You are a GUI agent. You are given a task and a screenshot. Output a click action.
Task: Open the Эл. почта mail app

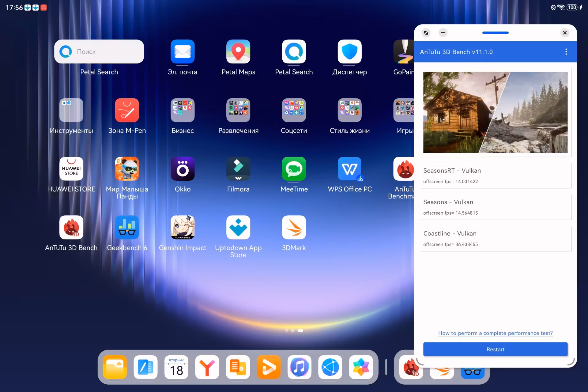(x=183, y=51)
